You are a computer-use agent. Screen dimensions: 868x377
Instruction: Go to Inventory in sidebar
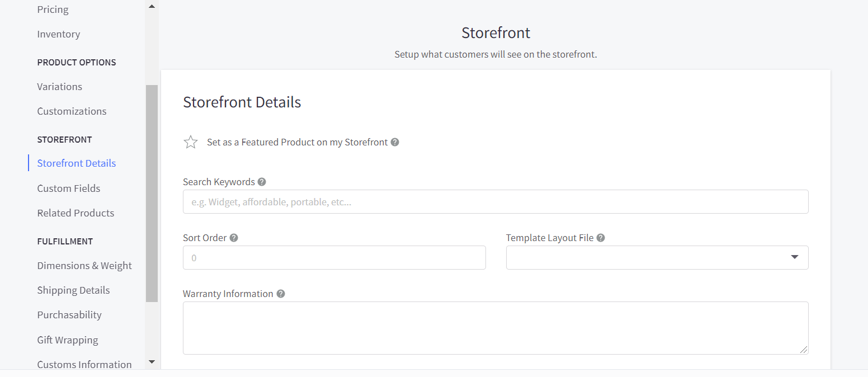59,34
